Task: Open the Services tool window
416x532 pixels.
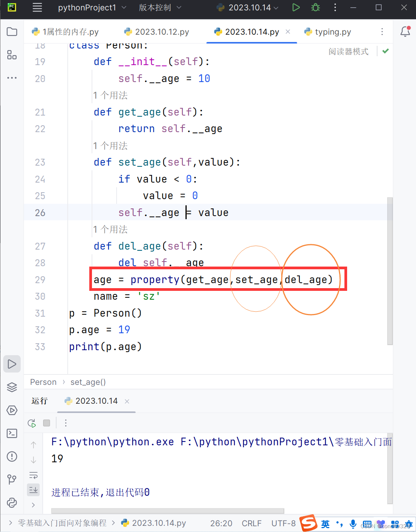Action: [x=12, y=410]
